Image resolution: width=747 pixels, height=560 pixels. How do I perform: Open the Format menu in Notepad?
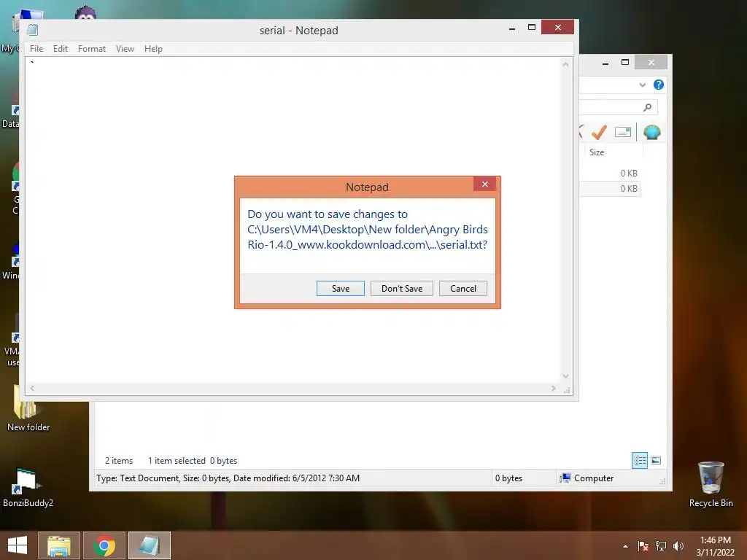91,49
